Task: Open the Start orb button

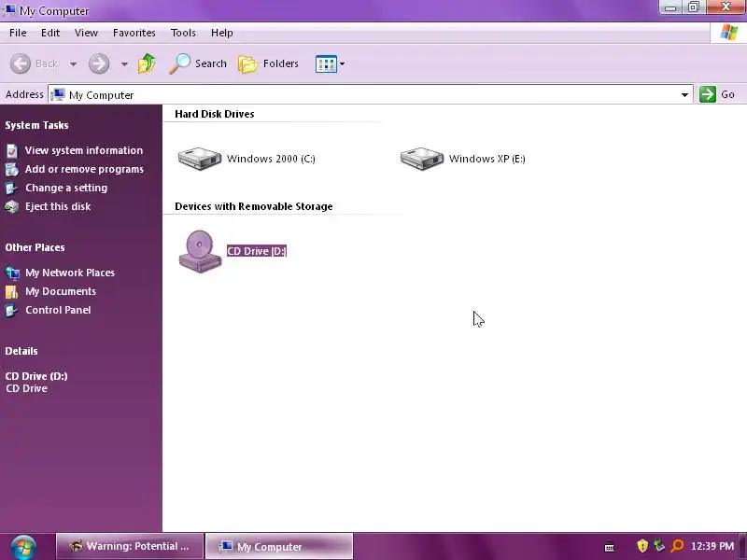Action: tap(23, 547)
